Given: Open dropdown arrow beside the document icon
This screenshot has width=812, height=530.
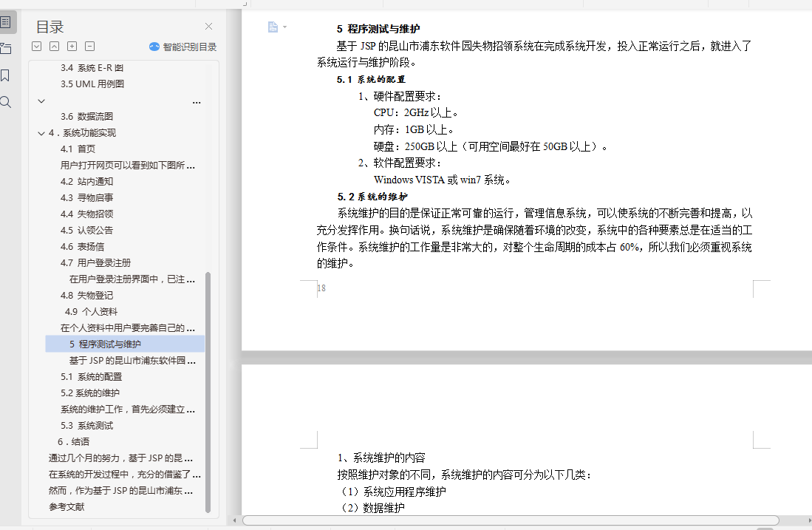Looking at the screenshot, I should pos(284,27).
